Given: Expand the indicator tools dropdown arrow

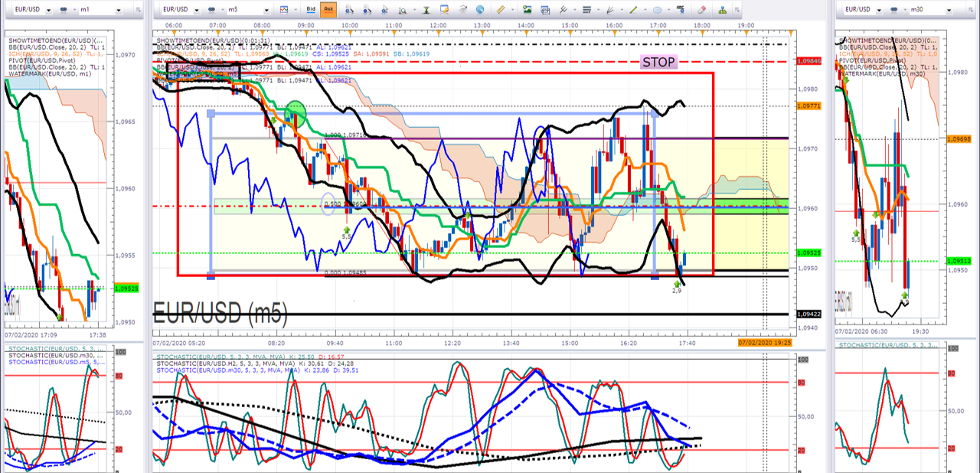Looking at the screenshot, I should pyautogui.click(x=574, y=10).
